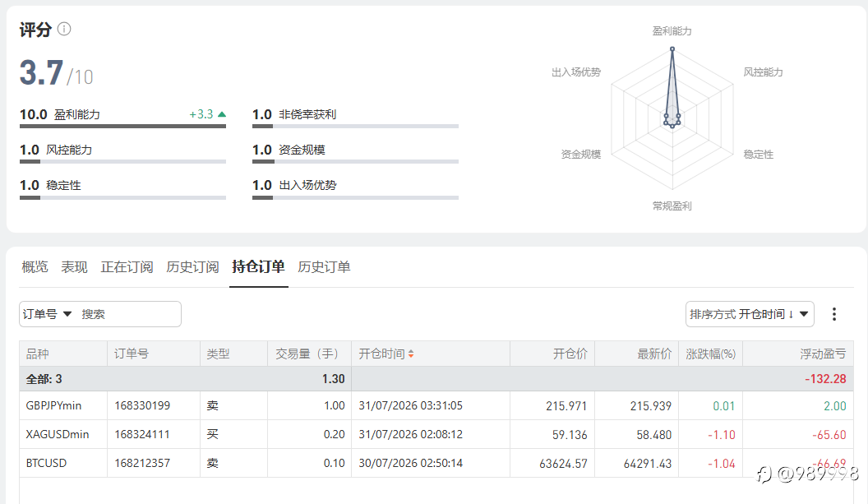868x504 pixels.
Task: Click the green up-arrow beside +3.3
Action: click(222, 114)
